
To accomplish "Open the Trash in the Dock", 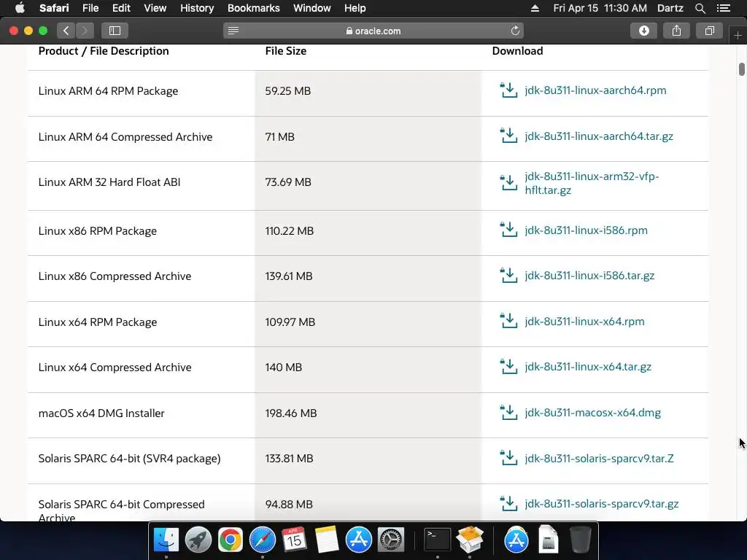I will pos(580,540).
